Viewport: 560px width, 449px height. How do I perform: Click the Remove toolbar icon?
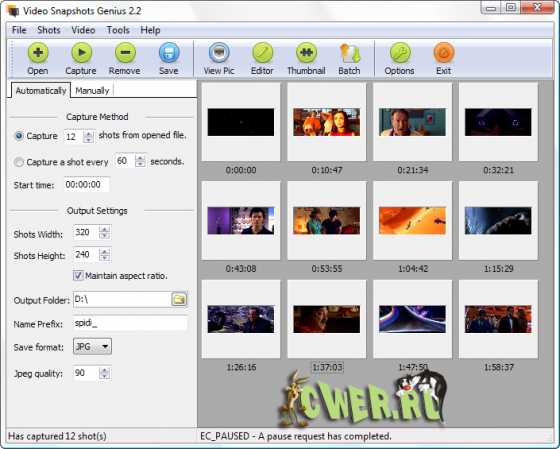pyautogui.click(x=125, y=53)
